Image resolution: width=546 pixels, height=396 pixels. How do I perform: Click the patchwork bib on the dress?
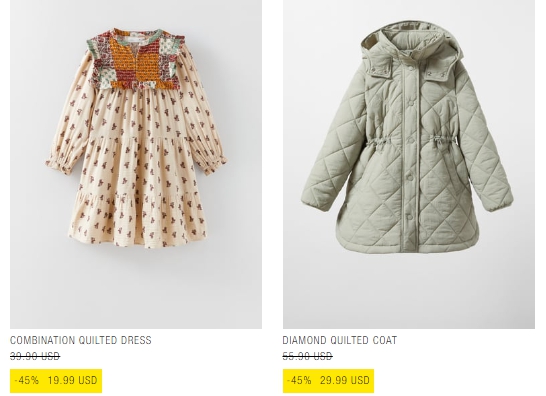point(134,59)
